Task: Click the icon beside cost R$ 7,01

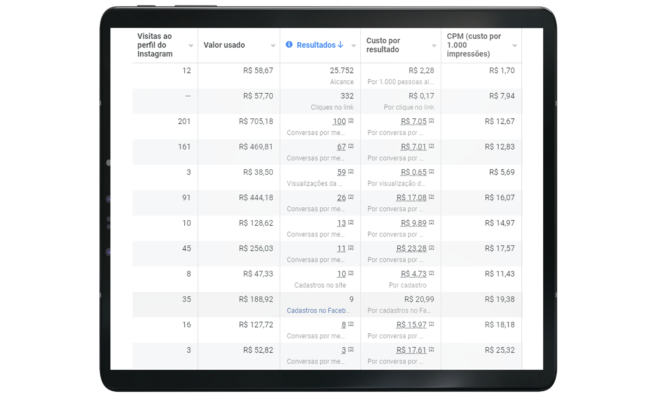Action: coord(431,146)
